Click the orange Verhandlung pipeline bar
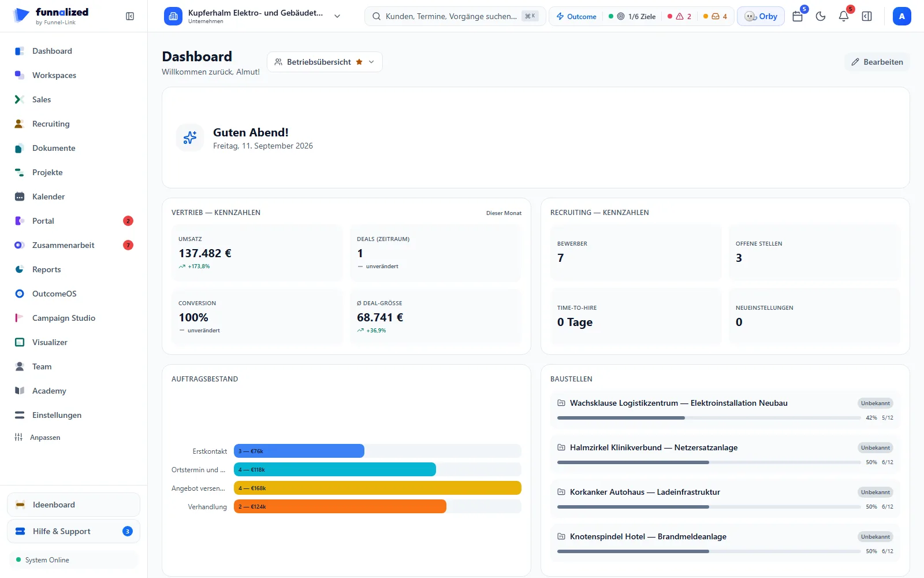The image size is (924, 578). pos(340,506)
